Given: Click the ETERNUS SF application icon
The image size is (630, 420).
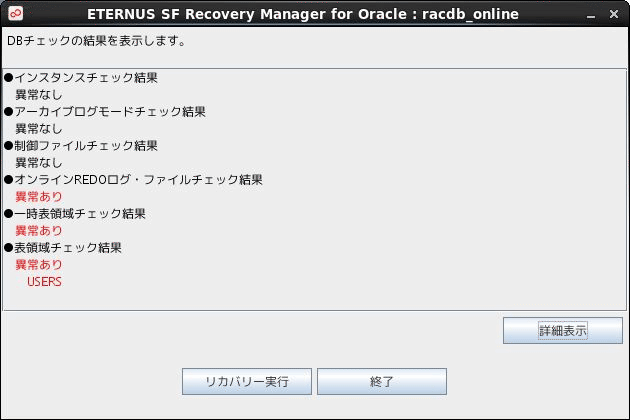Looking at the screenshot, I should coord(15,14).
